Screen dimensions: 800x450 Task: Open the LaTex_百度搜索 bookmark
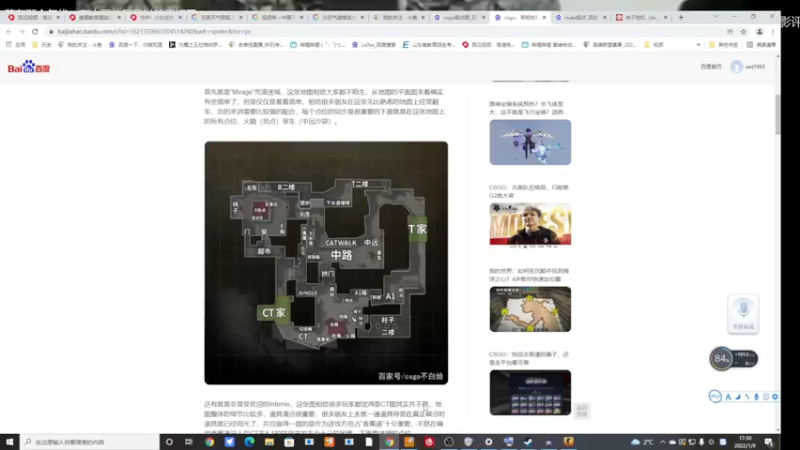(374, 45)
